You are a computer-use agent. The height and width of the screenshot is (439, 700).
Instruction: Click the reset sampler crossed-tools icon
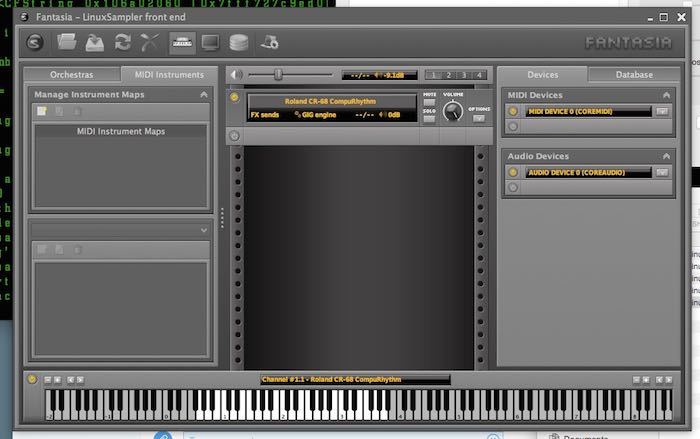point(150,42)
